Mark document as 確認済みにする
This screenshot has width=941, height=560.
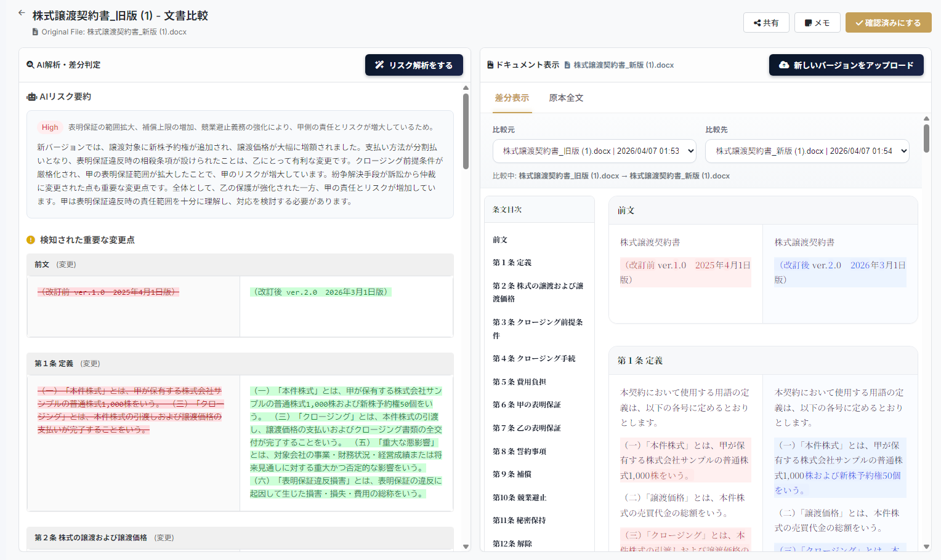pyautogui.click(x=888, y=23)
